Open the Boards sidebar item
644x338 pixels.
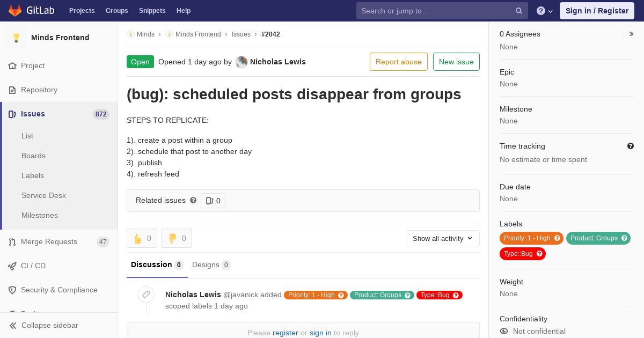[33, 156]
